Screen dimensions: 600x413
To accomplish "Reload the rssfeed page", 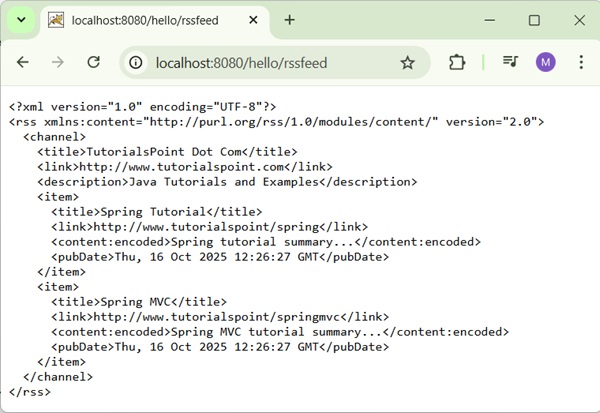I will click(94, 62).
